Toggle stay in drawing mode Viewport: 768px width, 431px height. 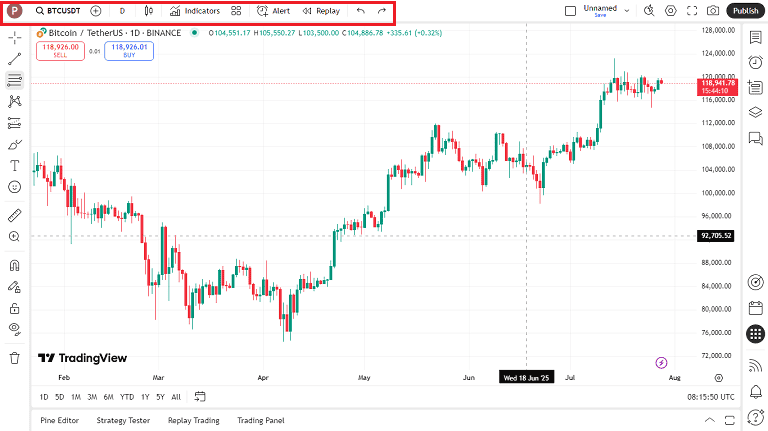pyautogui.click(x=15, y=287)
